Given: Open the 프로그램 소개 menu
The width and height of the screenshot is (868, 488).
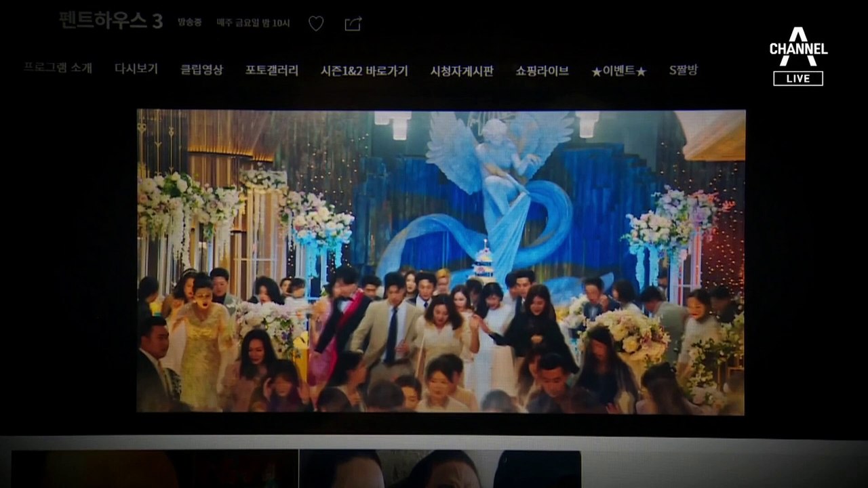Looking at the screenshot, I should click(x=58, y=68).
